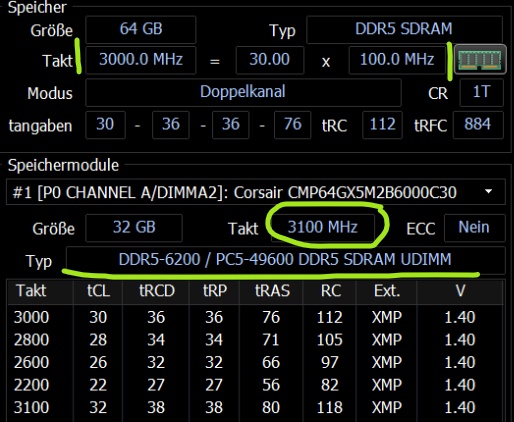Click the 'tCL' column header
The image size is (514, 422).
point(98,291)
